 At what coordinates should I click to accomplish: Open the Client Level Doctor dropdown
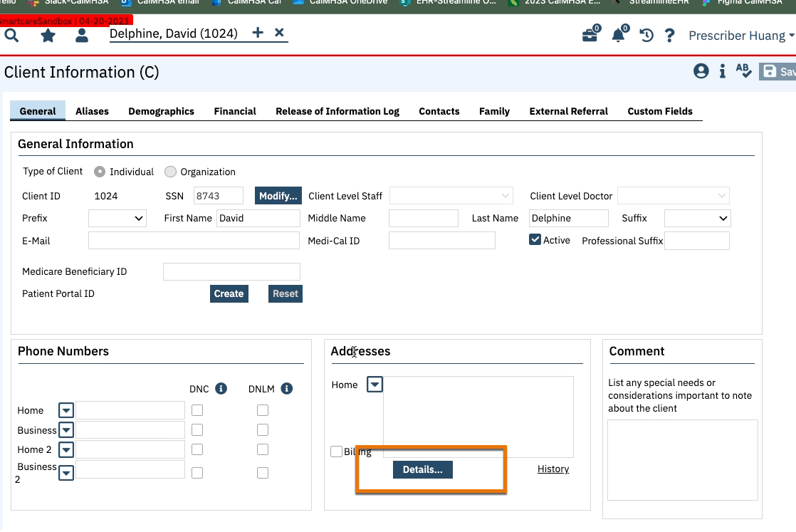tap(673, 195)
